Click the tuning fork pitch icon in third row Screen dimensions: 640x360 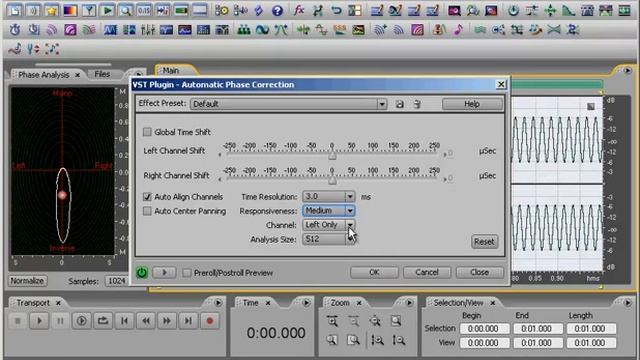tap(33, 49)
